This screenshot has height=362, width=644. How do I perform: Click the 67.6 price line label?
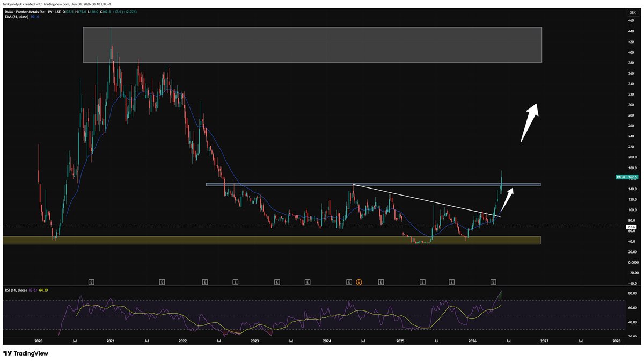[x=632, y=227]
